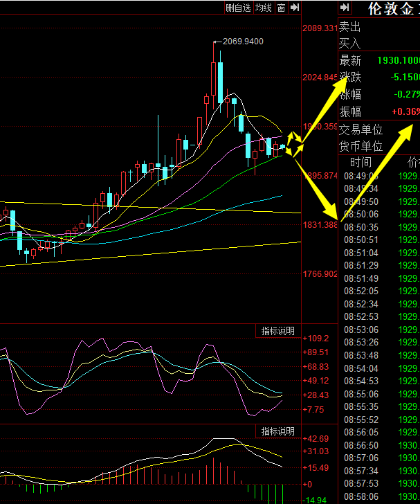The width and height of the screenshot is (420, 504).
Task: Select the 最新 price value 1930.100
Action: pyautogui.click(x=399, y=60)
